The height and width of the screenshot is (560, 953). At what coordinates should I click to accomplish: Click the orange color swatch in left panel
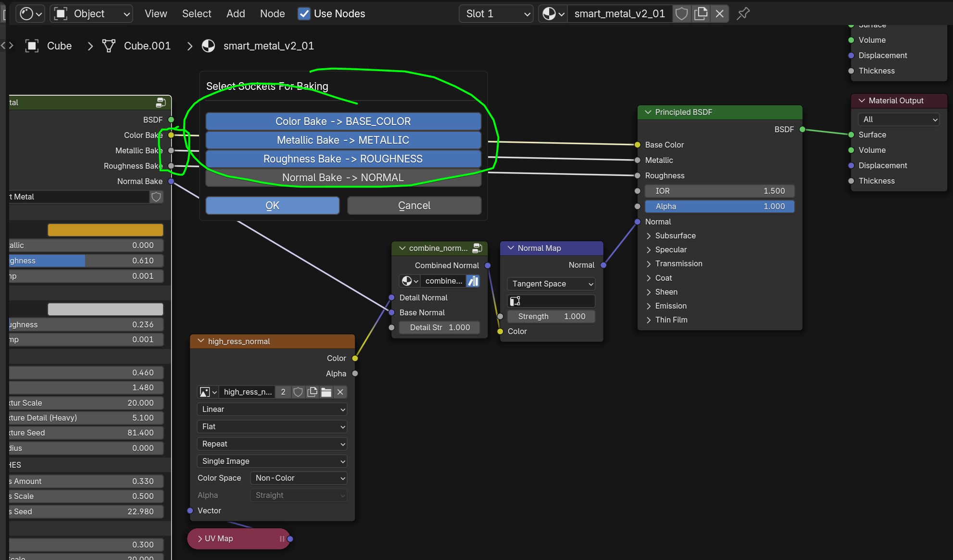tap(105, 230)
